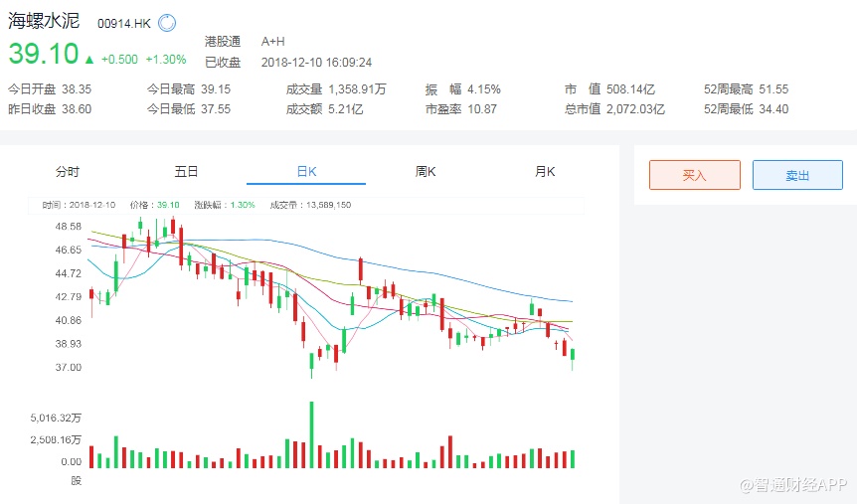Click the tallest green volume bar
857x504 pixels.
(311, 434)
